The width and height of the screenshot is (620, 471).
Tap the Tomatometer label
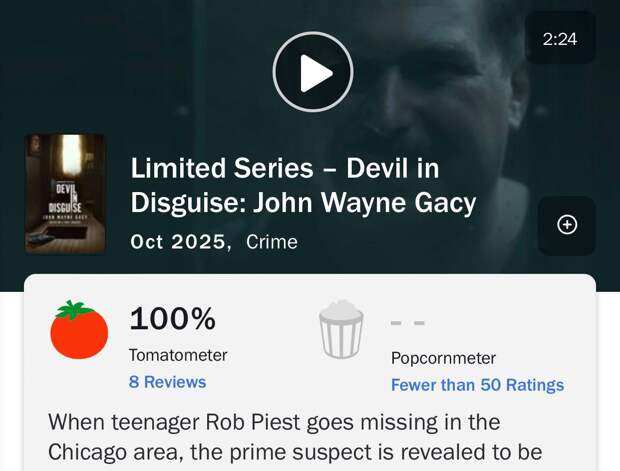(x=178, y=355)
